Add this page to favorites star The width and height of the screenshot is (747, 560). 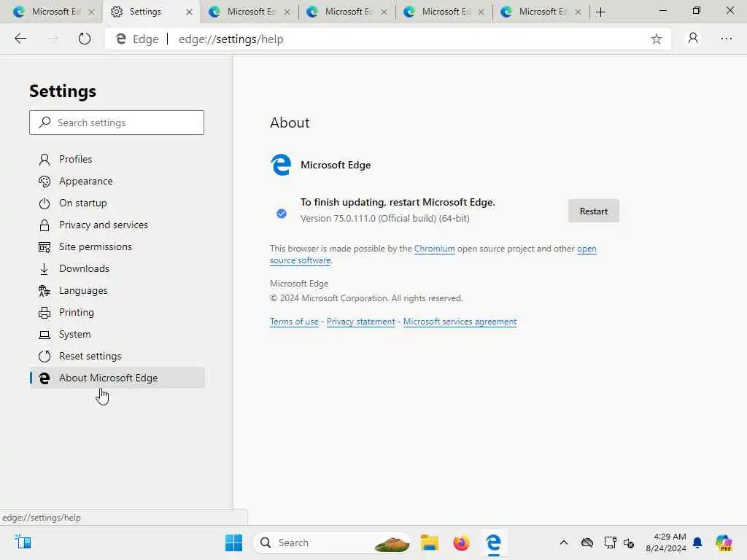(656, 39)
